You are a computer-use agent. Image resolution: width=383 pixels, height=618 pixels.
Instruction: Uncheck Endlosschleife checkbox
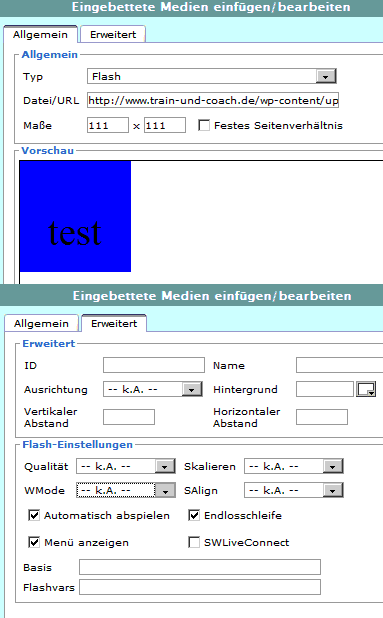194,515
